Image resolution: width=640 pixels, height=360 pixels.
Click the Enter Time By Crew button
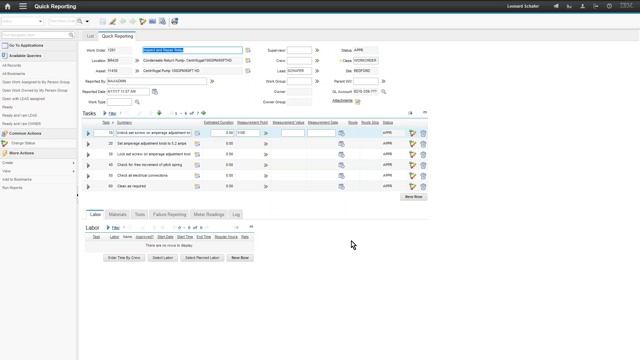124,258
